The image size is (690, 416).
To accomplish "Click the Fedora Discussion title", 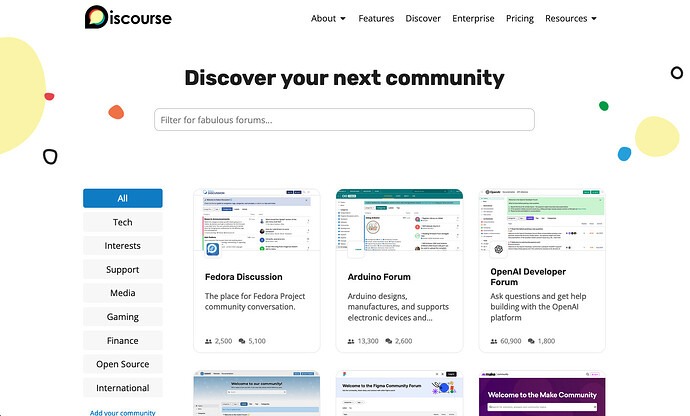I will click(244, 277).
